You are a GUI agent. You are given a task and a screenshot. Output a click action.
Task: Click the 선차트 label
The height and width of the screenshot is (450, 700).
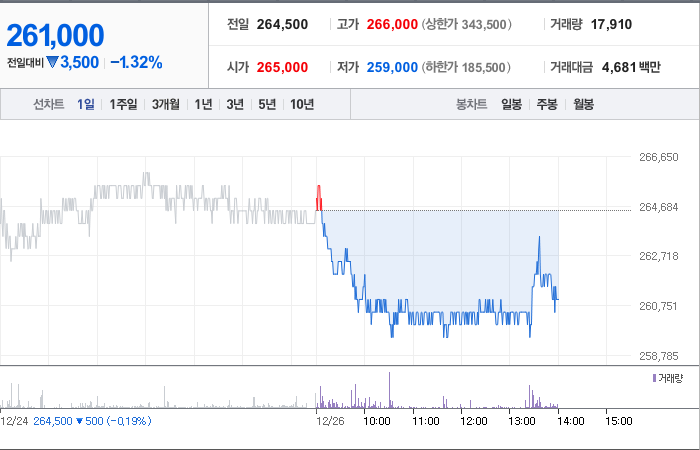pos(49,104)
